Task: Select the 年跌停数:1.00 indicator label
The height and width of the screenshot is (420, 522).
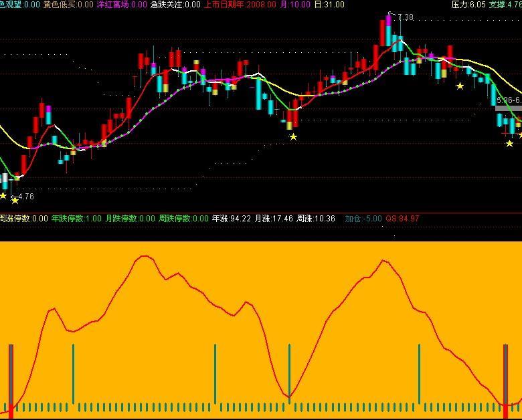Action: 76,219
